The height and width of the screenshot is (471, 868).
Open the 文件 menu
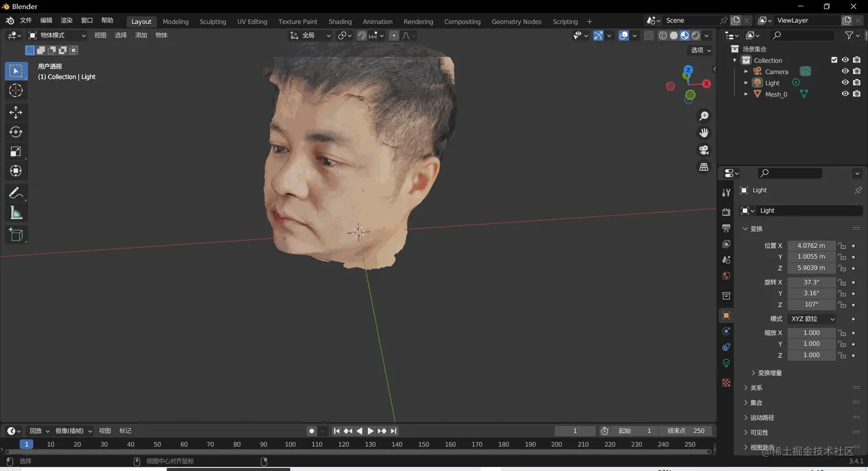[x=26, y=21]
